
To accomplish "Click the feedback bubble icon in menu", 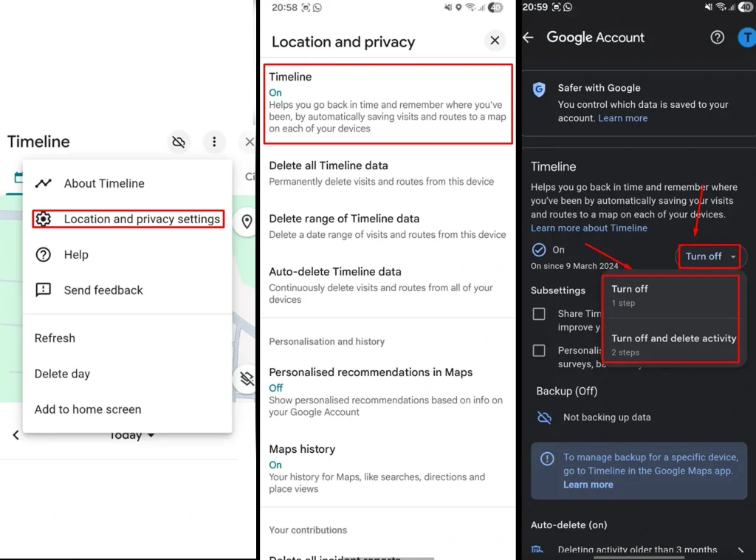I will click(x=44, y=290).
